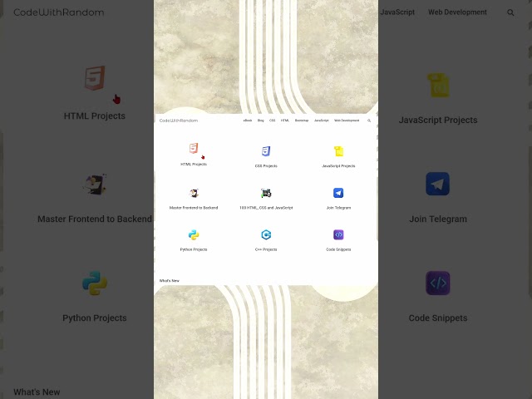Open the Web Development nav item in the background page
The width and height of the screenshot is (532, 399).
[x=457, y=12]
